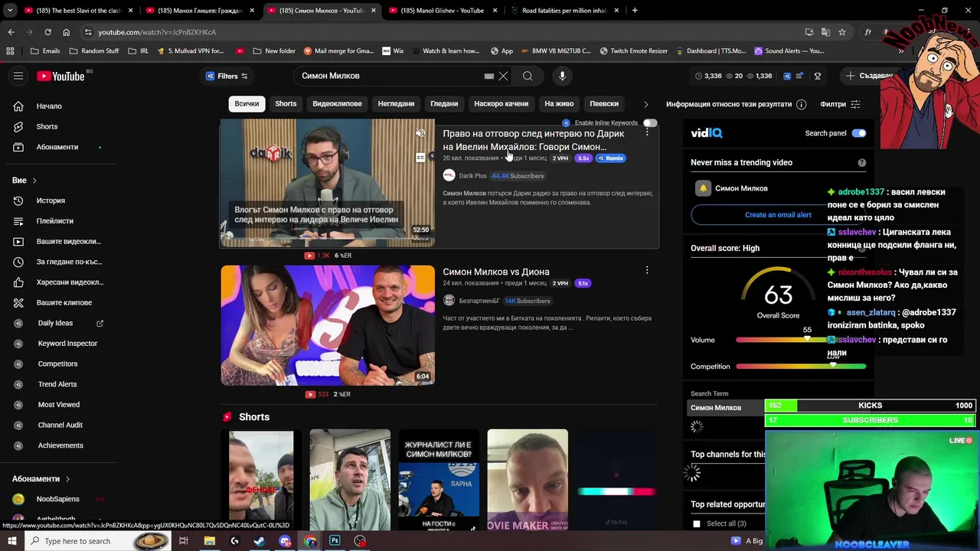This screenshot has width=980, height=551.
Task: Open Абонаменти in the sidebar
Action: tap(57, 147)
